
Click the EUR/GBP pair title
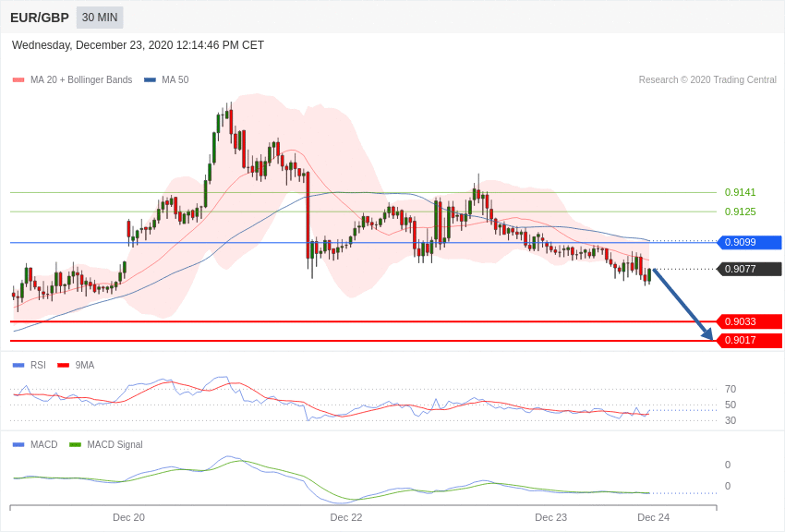pos(40,18)
